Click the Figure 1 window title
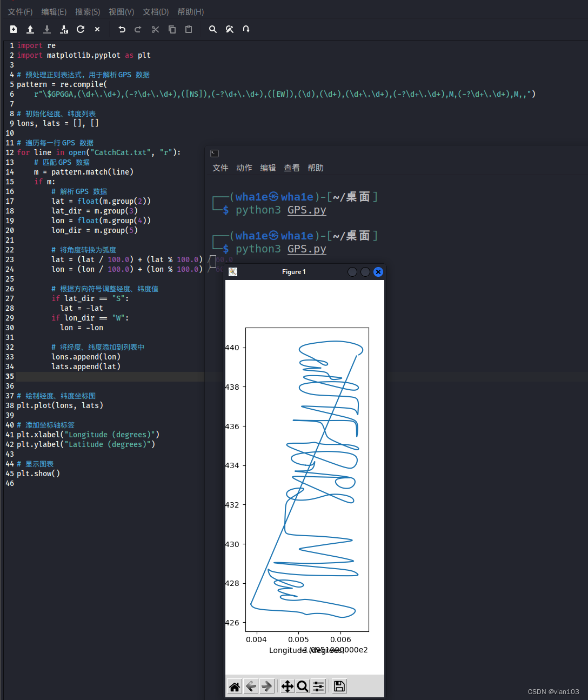Image resolution: width=588 pixels, height=700 pixels. [x=294, y=272]
